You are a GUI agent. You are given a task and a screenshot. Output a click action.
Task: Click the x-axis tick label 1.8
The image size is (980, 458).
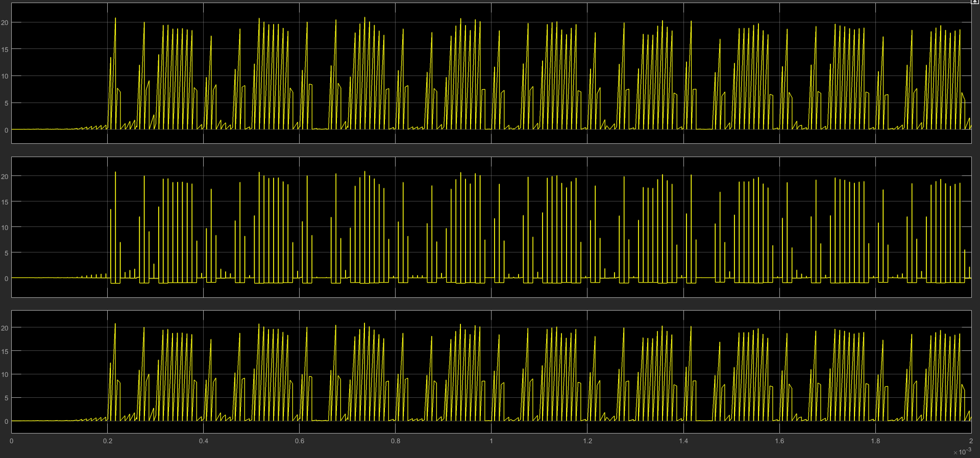(x=875, y=441)
